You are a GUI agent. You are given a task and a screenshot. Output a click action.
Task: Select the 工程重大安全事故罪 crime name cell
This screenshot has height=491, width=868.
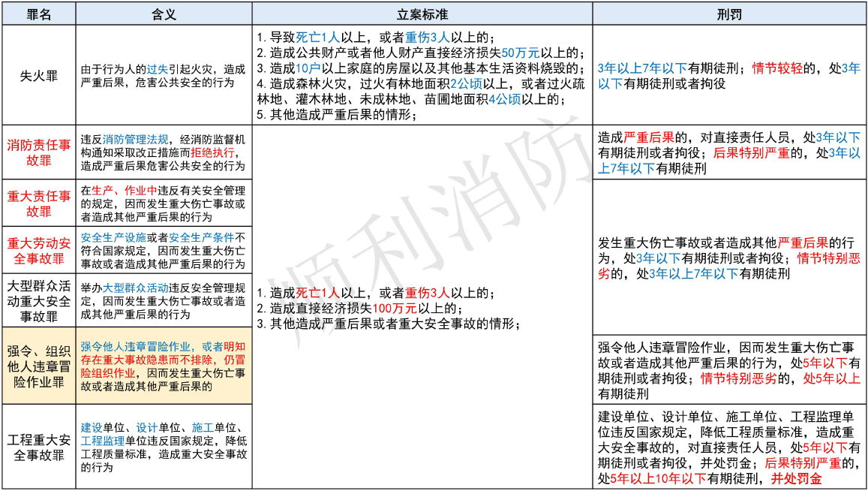38,447
